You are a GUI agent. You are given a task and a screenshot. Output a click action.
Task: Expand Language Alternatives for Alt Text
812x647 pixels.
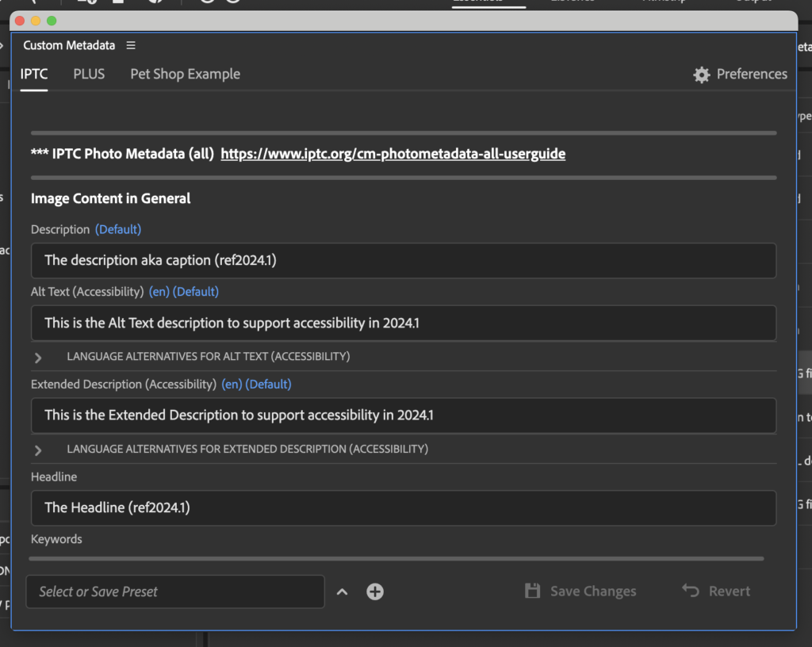click(37, 357)
